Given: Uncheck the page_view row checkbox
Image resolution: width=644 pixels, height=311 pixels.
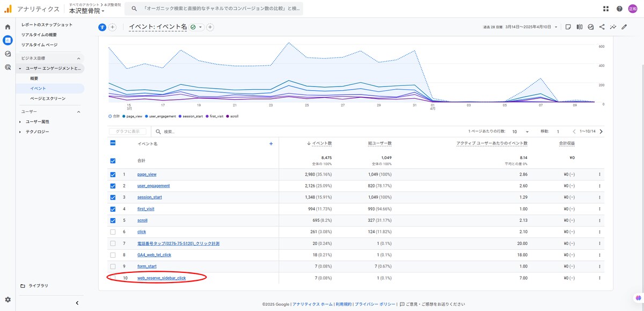Looking at the screenshot, I should click(113, 175).
